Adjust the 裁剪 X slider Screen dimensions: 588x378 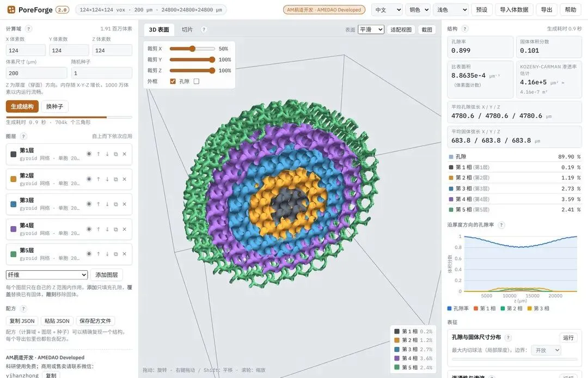192,49
